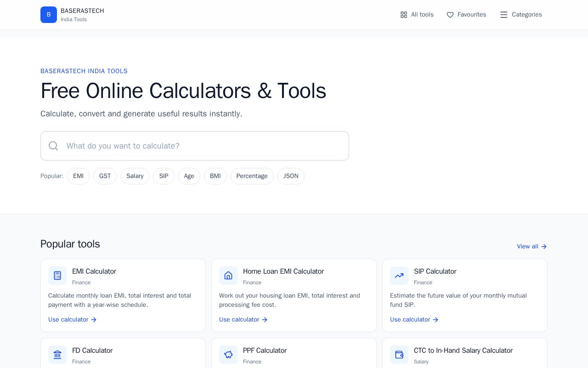Click the SIP Calculator trend chart icon
Viewport: 588px width, 368px height.
tap(399, 276)
